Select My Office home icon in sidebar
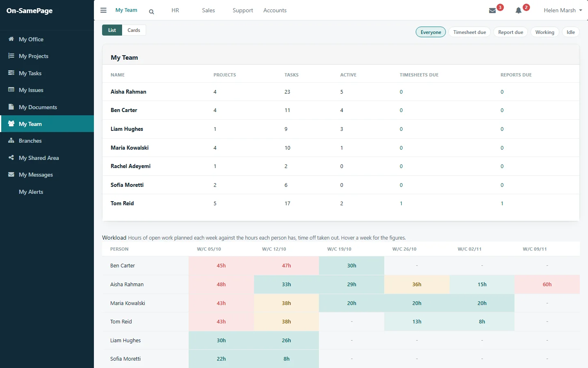The width and height of the screenshot is (588, 368). pos(11,39)
